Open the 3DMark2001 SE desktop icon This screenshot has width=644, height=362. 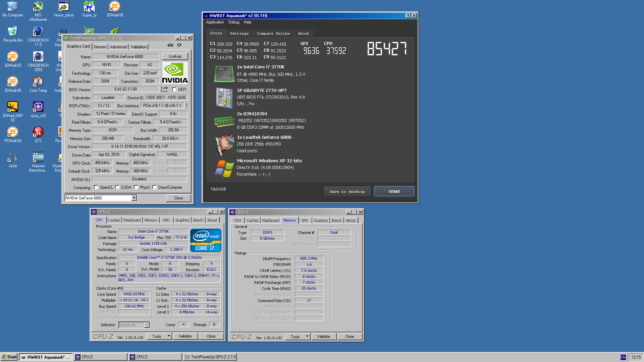click(13, 112)
